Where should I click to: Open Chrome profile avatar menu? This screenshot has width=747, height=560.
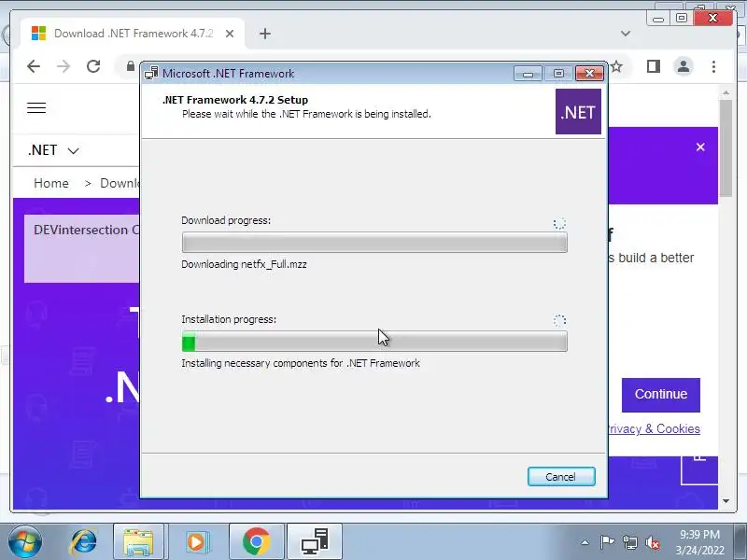click(684, 66)
